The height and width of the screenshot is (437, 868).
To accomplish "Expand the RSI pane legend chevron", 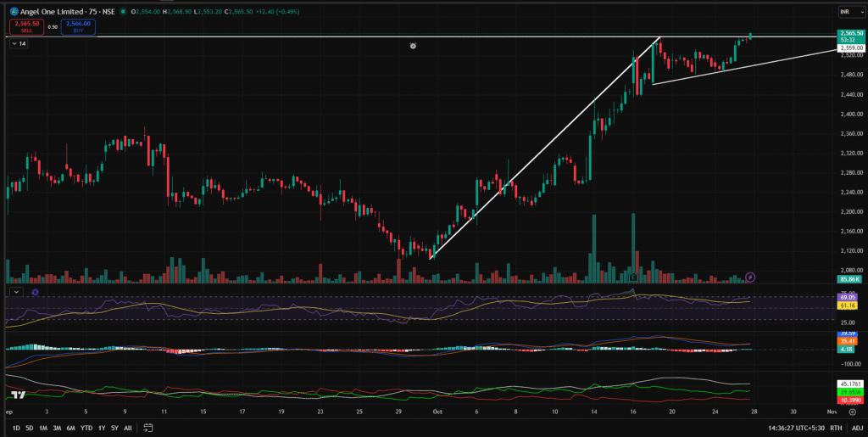I will (14, 292).
